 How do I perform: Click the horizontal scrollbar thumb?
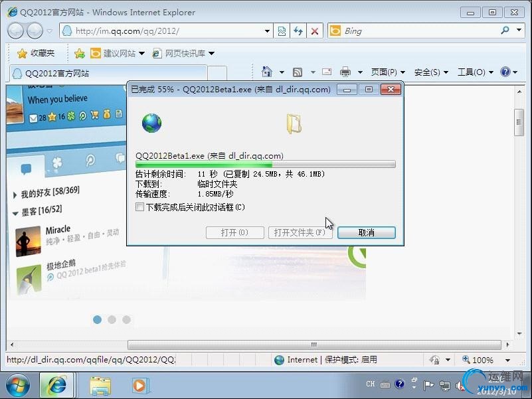click(x=314, y=345)
